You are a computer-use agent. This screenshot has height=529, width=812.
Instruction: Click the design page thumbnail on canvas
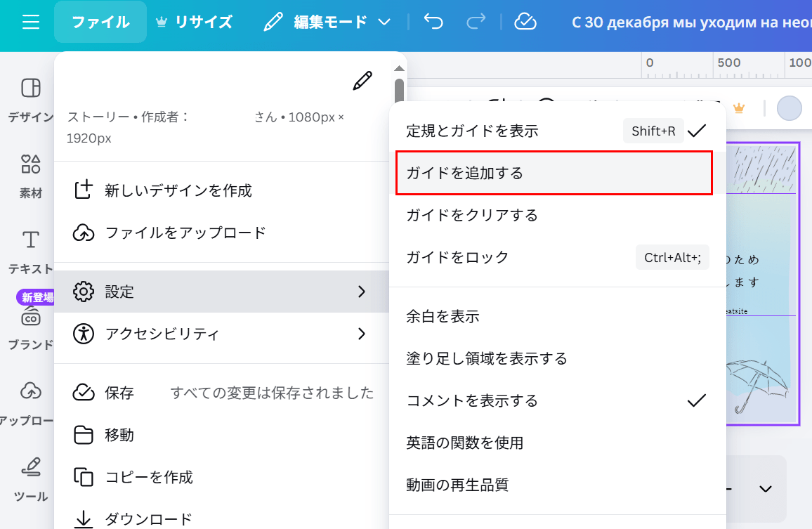coord(762,284)
